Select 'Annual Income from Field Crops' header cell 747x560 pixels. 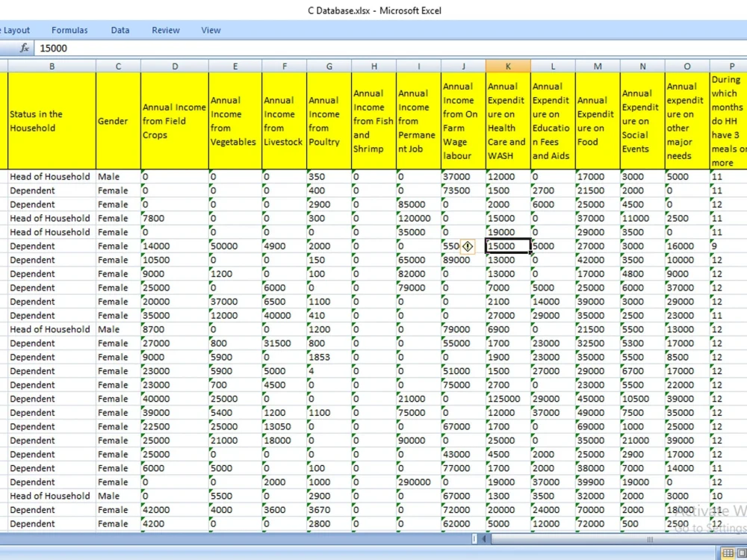click(175, 121)
